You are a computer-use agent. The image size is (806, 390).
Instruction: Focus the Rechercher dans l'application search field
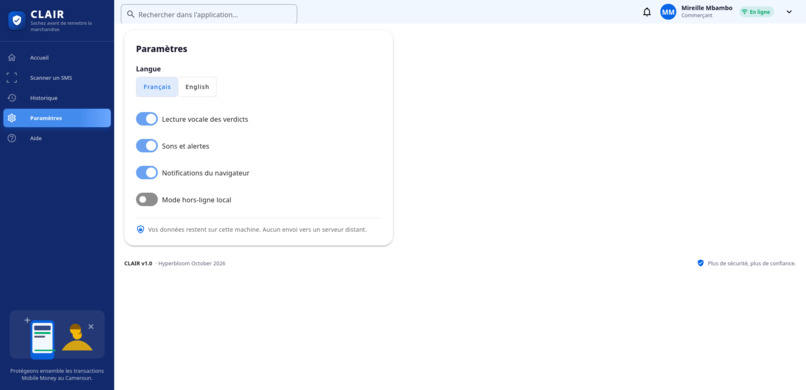coord(209,14)
